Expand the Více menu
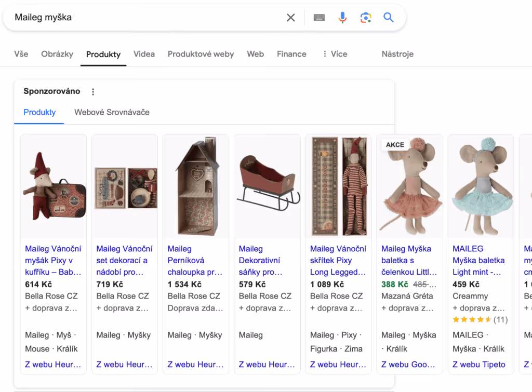The height and width of the screenshot is (392, 532). click(335, 54)
